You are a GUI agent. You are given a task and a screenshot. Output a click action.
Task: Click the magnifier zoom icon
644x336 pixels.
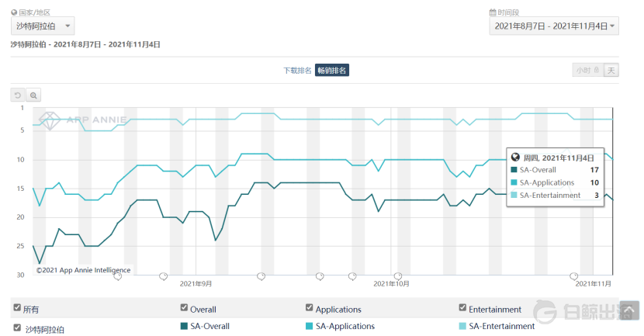coord(33,95)
